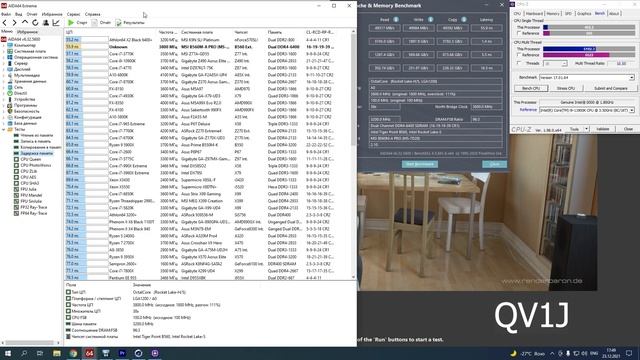Select Хранение данных in tree
This screenshot has width=640, height=360.
point(30,81)
